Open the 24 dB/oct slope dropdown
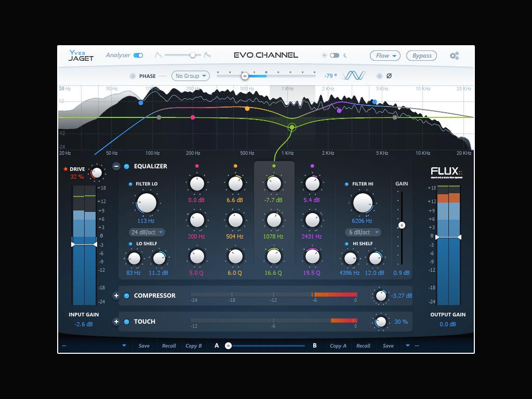Image resolution: width=532 pixels, height=399 pixels. [x=147, y=232]
